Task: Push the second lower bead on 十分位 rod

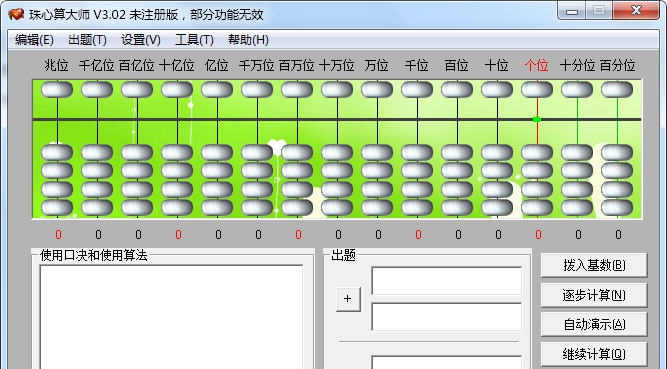Action: click(577, 171)
